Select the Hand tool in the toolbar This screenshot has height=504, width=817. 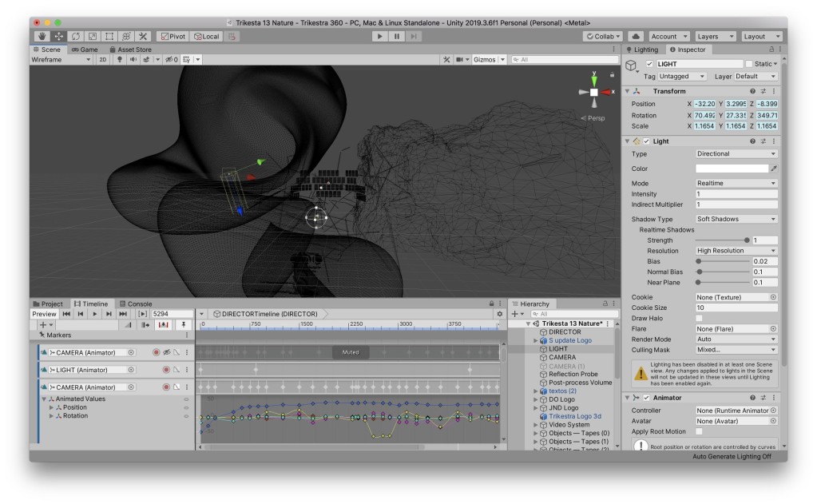(42, 36)
